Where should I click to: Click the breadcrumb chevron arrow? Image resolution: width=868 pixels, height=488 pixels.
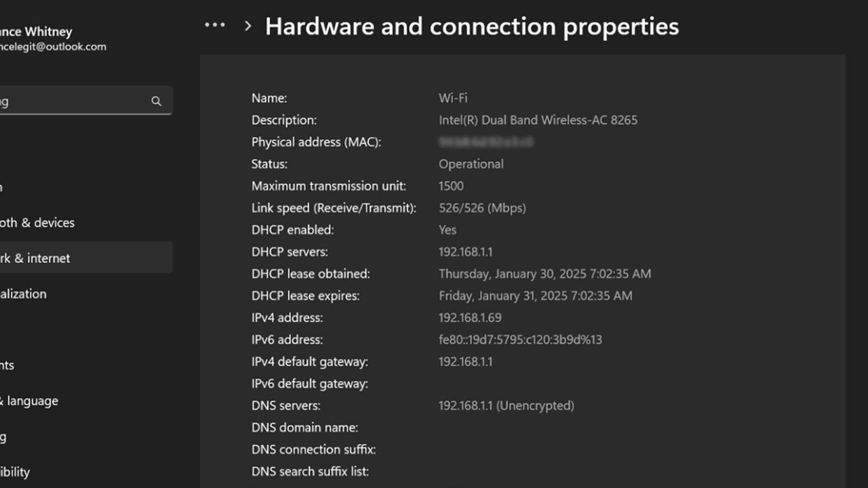248,26
